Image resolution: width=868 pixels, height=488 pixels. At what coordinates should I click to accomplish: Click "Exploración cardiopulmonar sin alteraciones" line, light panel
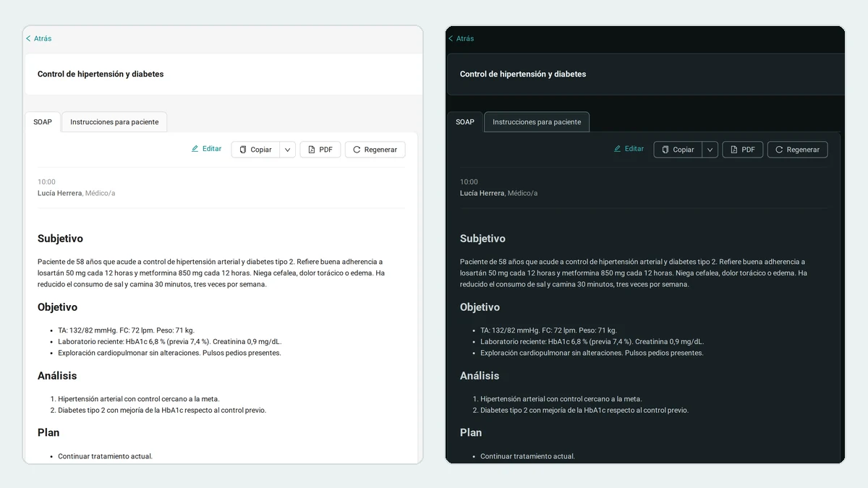(169, 354)
